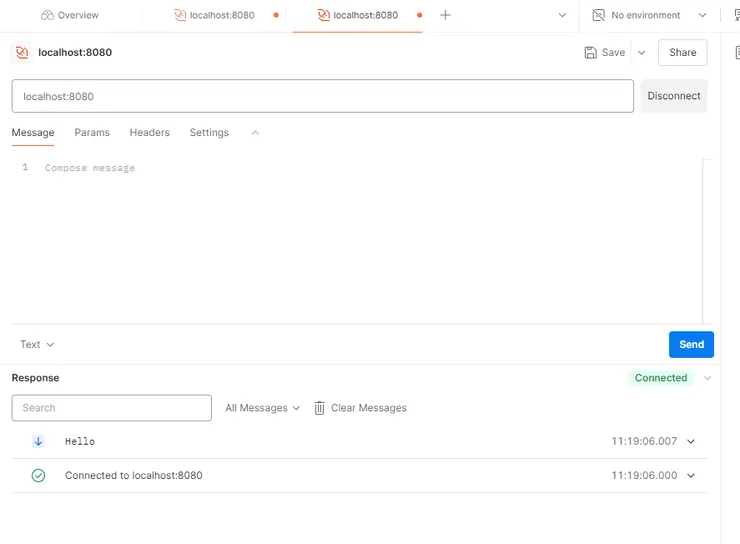
Task: Click the Overview tab icon
Action: click(x=47, y=15)
